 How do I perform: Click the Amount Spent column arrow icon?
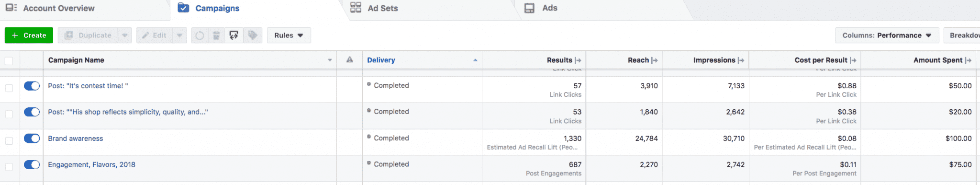[x=969, y=60]
